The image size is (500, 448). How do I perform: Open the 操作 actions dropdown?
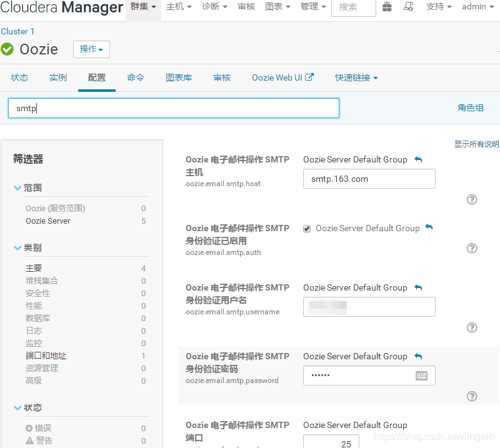coord(91,49)
